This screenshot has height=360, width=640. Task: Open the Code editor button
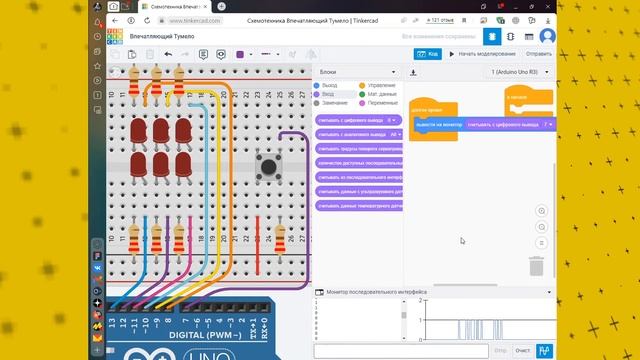tap(427, 54)
